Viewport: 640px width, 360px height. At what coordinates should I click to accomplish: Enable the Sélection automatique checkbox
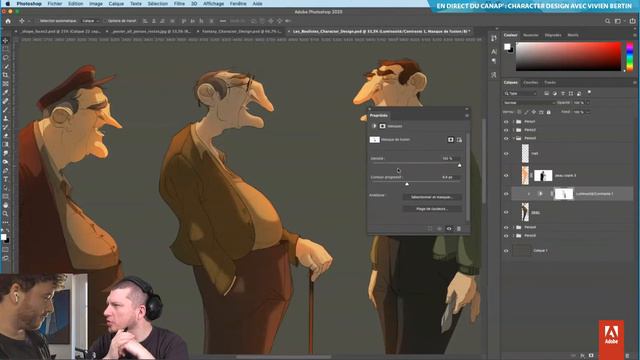37,21
